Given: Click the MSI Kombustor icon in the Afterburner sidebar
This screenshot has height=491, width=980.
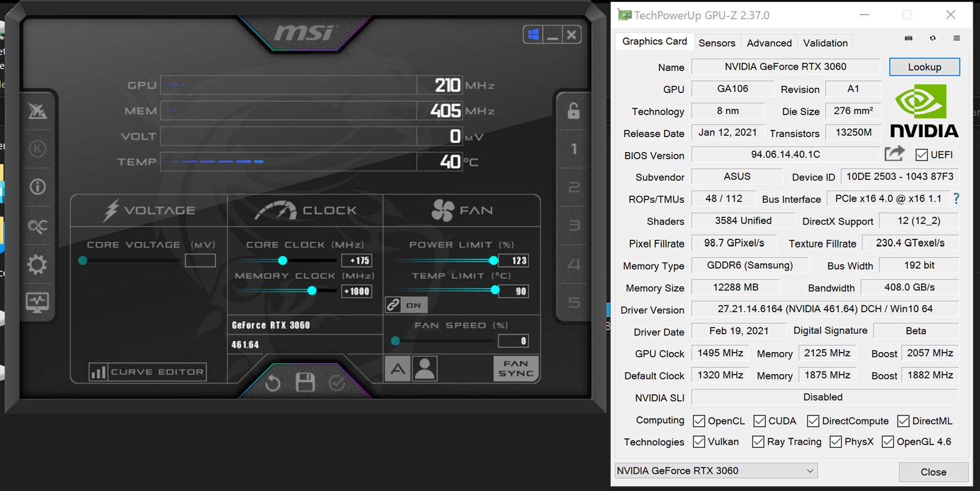Looking at the screenshot, I should pyautogui.click(x=37, y=111).
